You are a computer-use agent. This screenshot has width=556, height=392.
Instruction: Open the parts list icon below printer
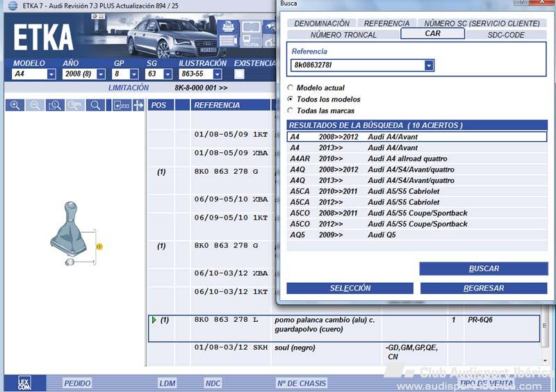pyautogui.click(x=228, y=41)
